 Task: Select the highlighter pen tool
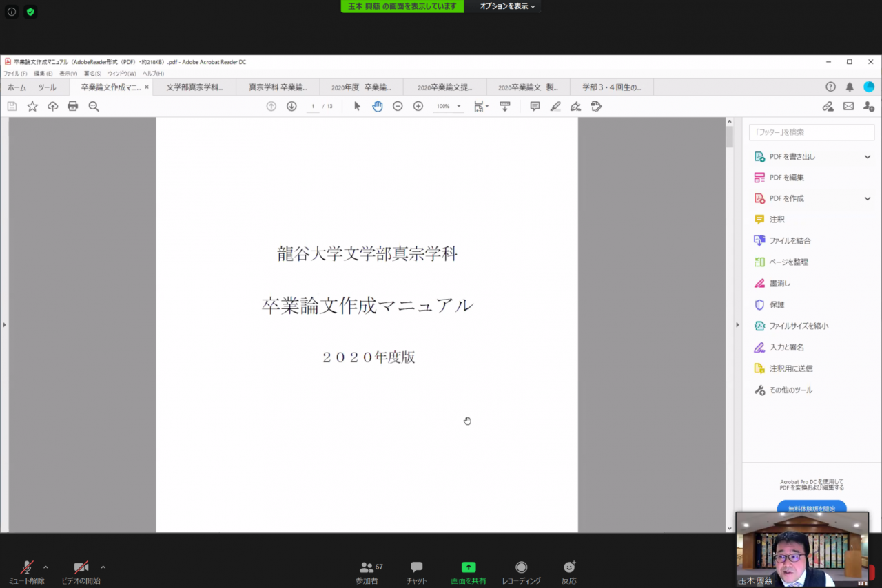click(x=555, y=106)
